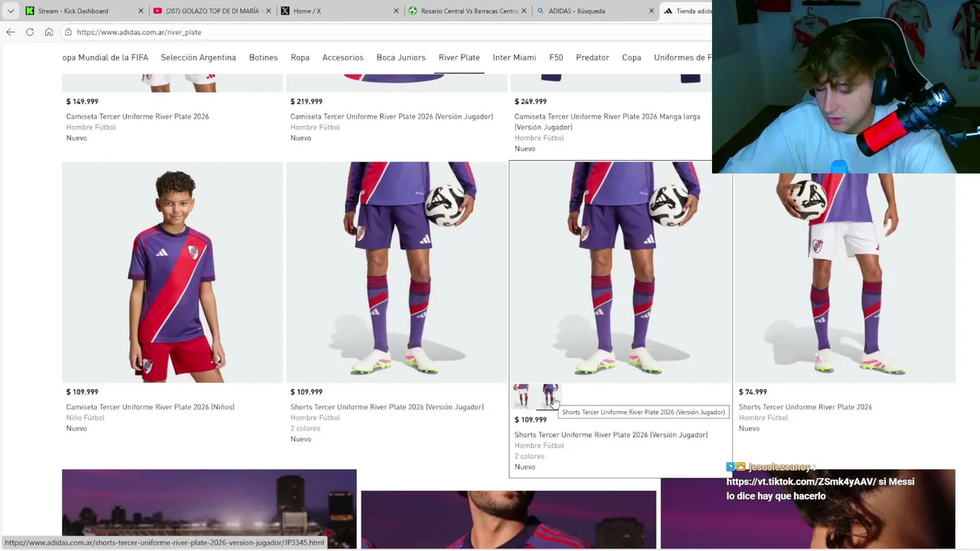Close the ADIDAS - Búsqueda tab
The image size is (980, 551).
(652, 11)
